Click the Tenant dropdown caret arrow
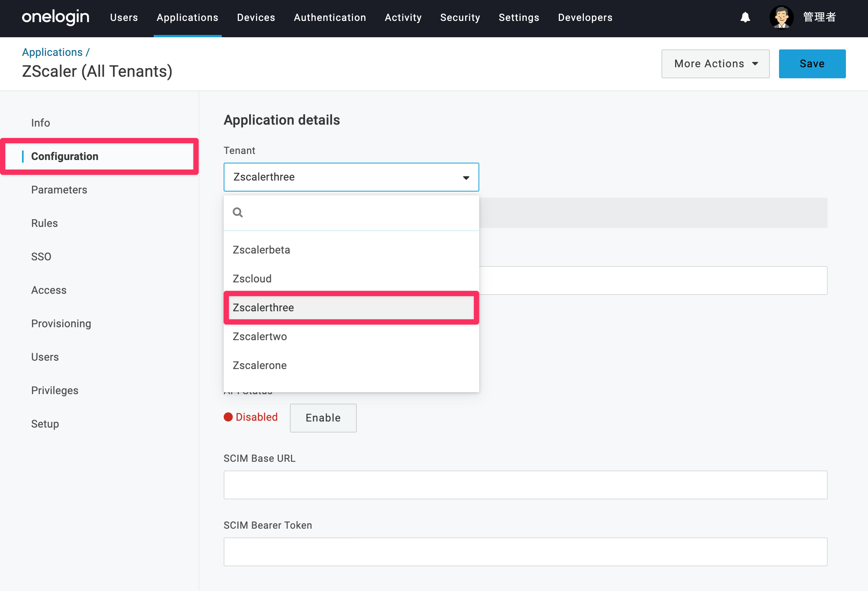Image resolution: width=868 pixels, height=591 pixels. [x=466, y=177]
